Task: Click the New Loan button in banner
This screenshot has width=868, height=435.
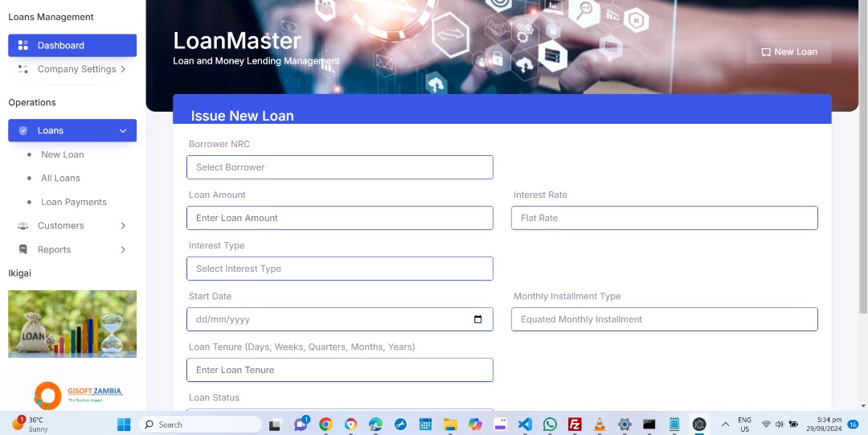Action: pos(788,52)
